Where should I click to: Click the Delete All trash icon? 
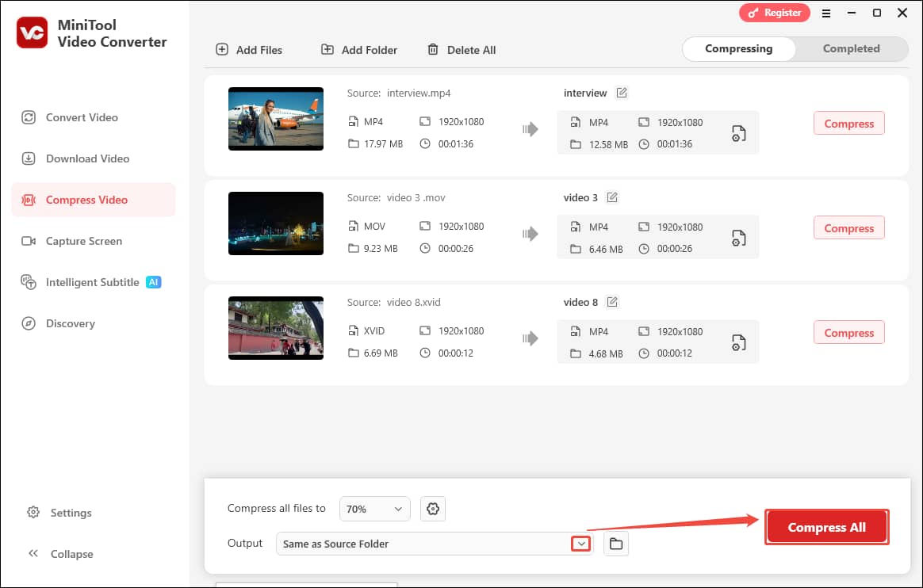433,49
